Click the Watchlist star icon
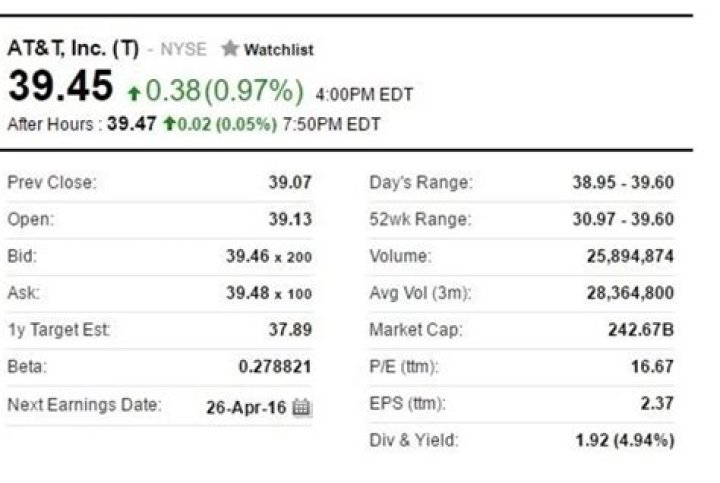Image resolution: width=720 pixels, height=483 pixels. [x=230, y=49]
